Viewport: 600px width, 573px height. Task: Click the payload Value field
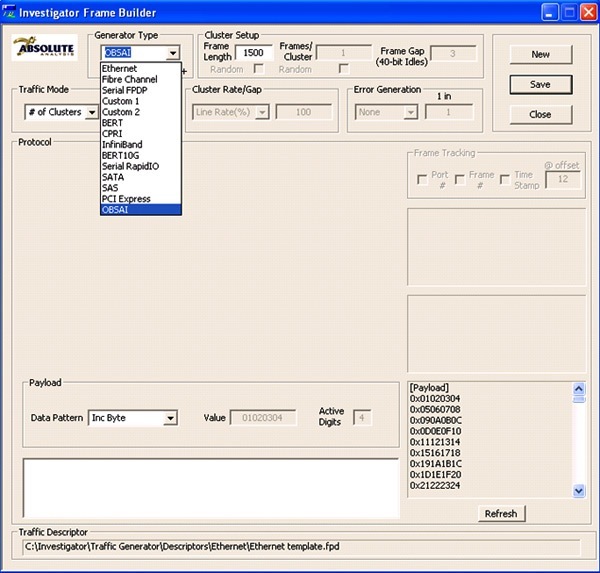click(263, 418)
